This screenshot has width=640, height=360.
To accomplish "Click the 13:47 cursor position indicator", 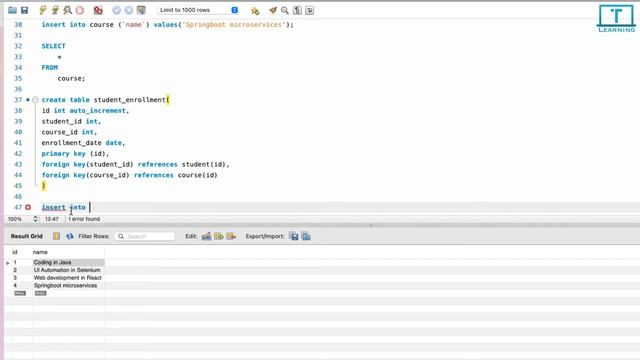I will point(52,219).
